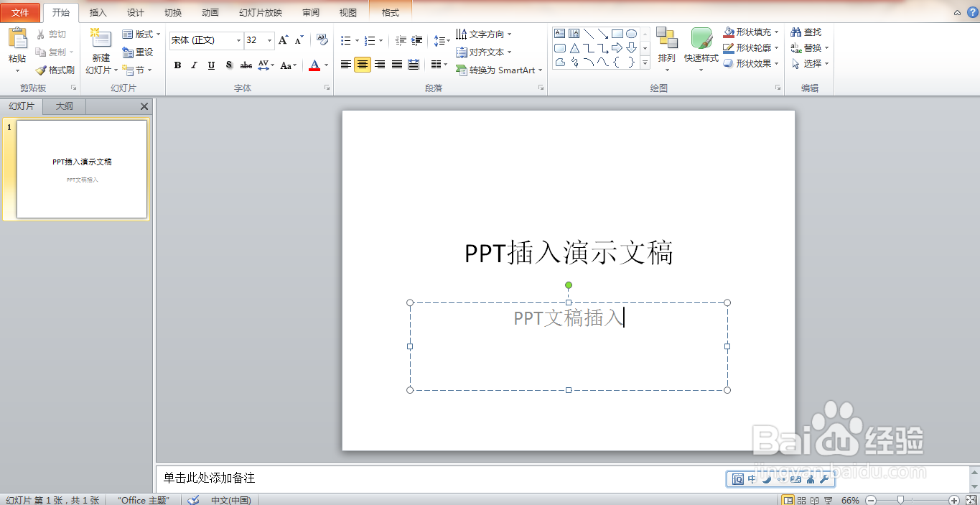Image resolution: width=980 pixels, height=505 pixels.
Task: Increase font size with the large A icon
Action: 283,40
